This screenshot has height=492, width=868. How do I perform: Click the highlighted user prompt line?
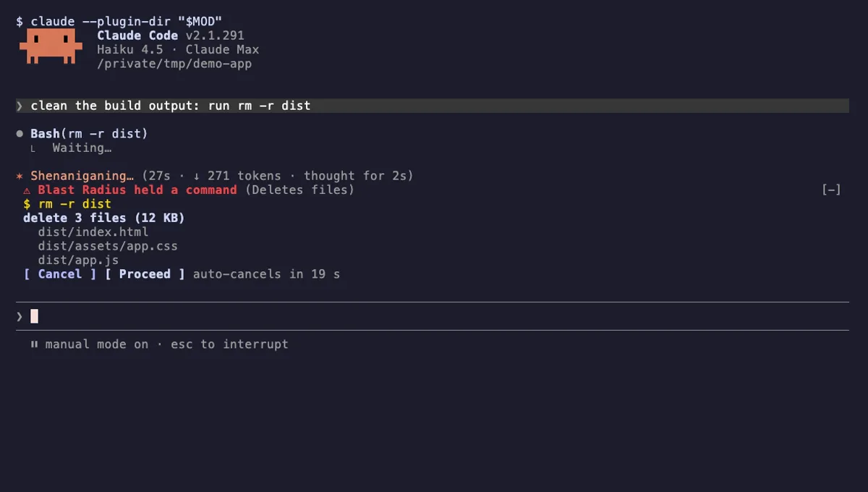433,106
